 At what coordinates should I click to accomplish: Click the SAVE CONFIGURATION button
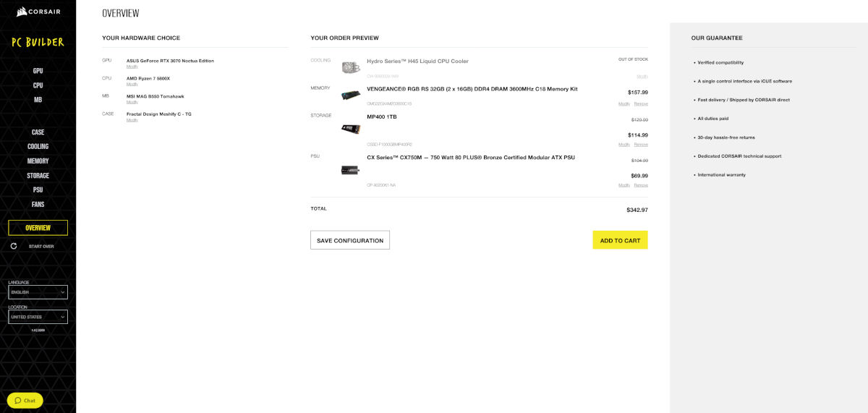pos(350,240)
